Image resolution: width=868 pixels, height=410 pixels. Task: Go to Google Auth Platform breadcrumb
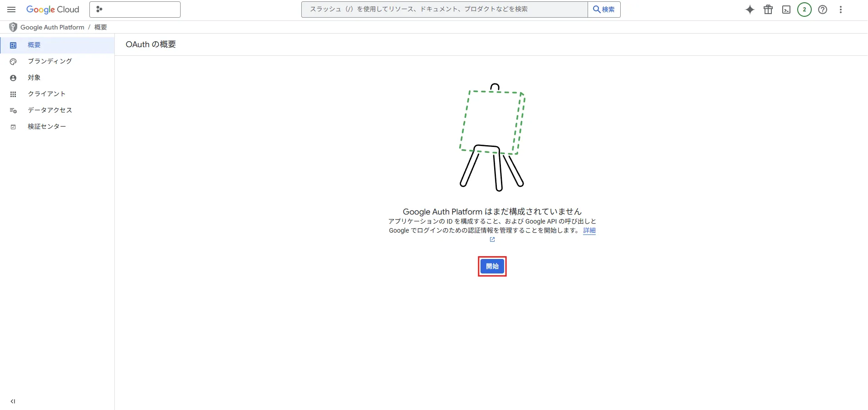(x=52, y=27)
